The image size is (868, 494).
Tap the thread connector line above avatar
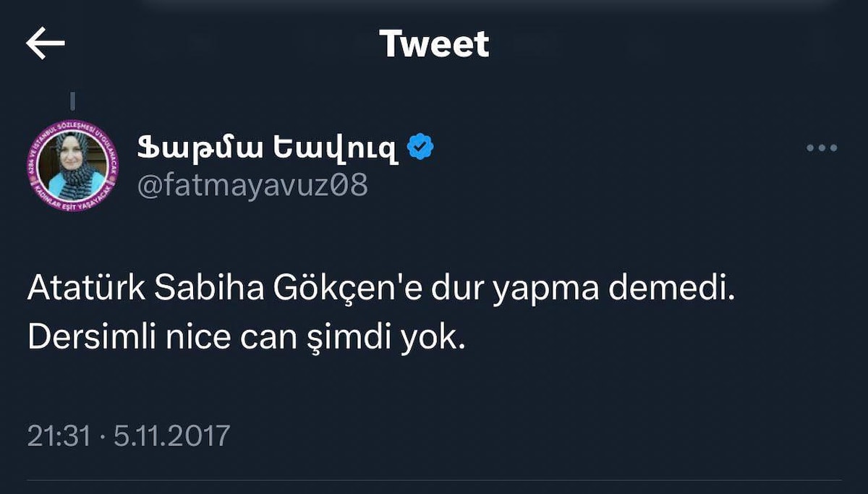click(73, 98)
